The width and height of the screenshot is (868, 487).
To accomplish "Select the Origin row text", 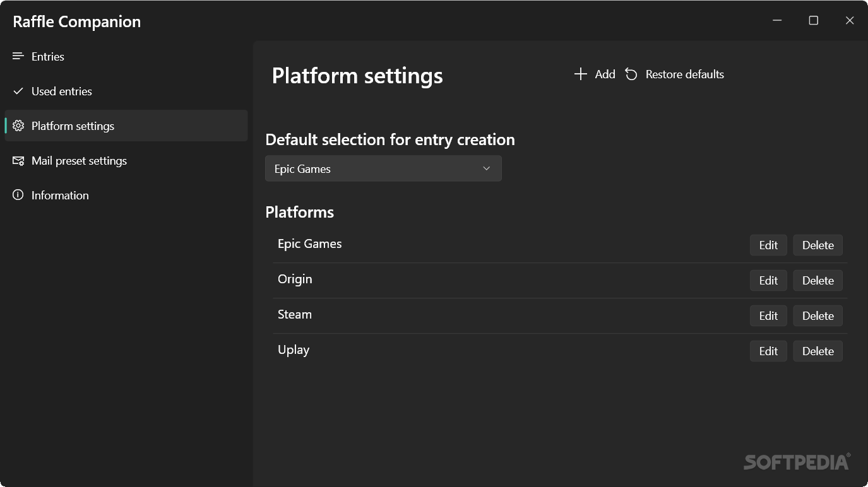I will tap(295, 279).
